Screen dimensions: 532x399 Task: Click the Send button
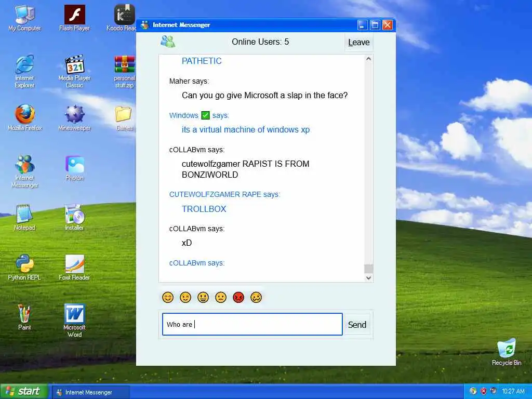[x=357, y=325]
